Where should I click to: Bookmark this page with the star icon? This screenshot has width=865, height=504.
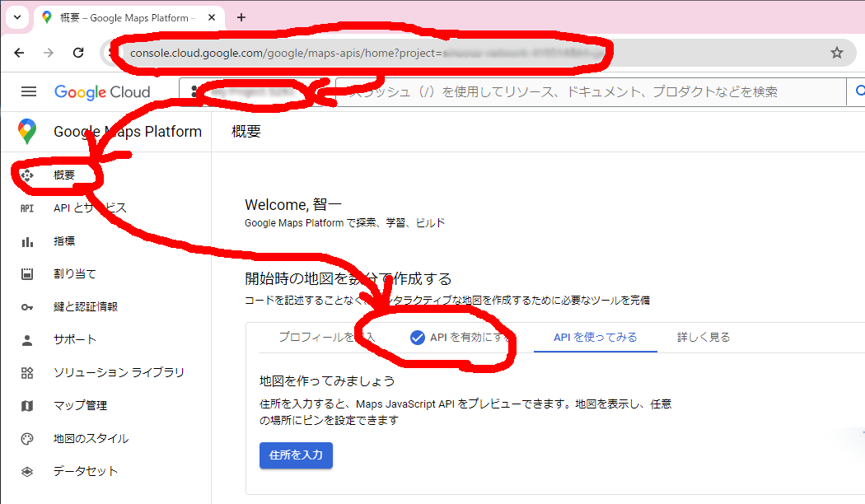click(x=837, y=53)
